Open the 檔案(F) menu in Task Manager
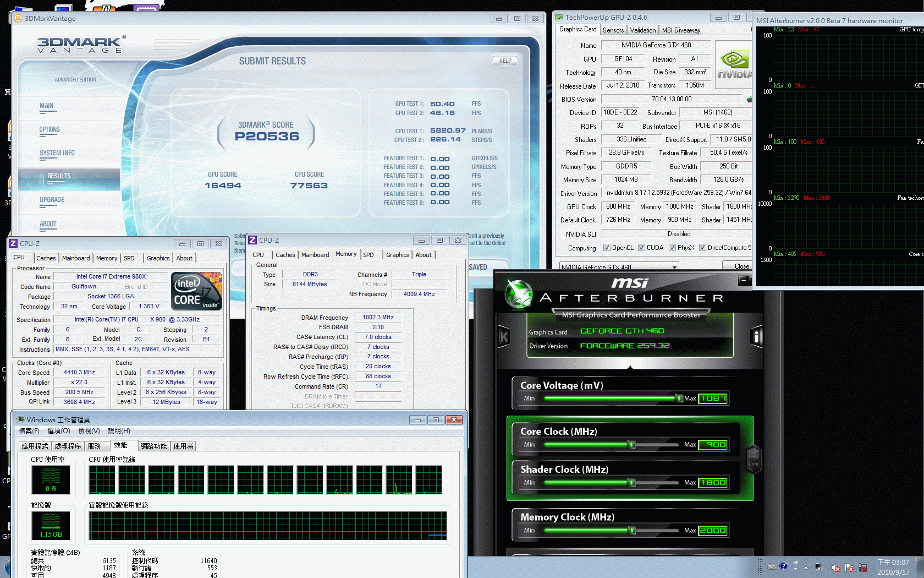The height and width of the screenshot is (578, 924). [x=29, y=431]
